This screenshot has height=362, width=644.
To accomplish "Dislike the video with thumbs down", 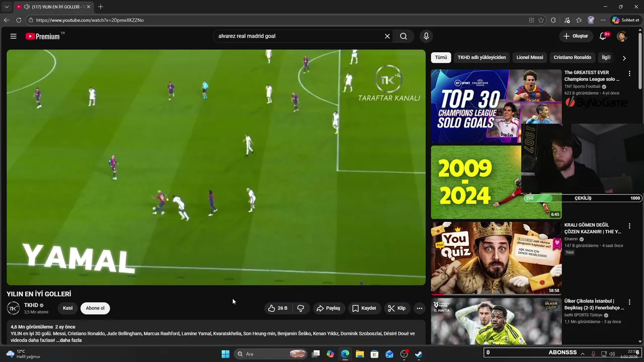I will 301,308.
